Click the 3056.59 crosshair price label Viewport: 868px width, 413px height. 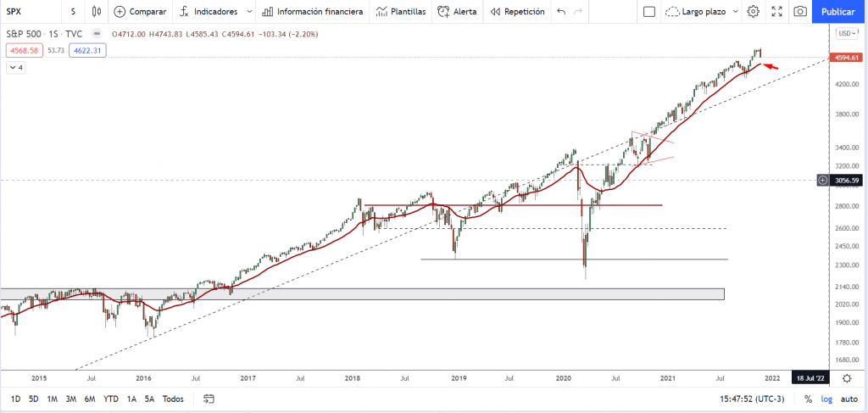click(847, 180)
